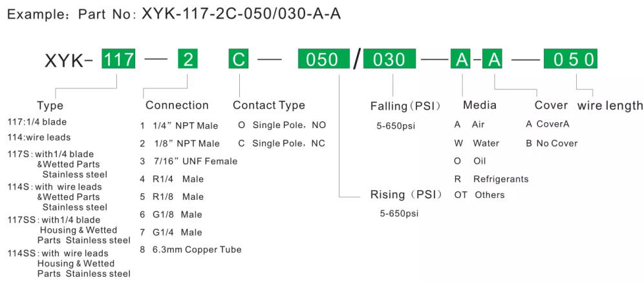Select the No Cover option
Image resolution: width=644 pixels, height=282 pixels.
pyautogui.click(x=552, y=144)
